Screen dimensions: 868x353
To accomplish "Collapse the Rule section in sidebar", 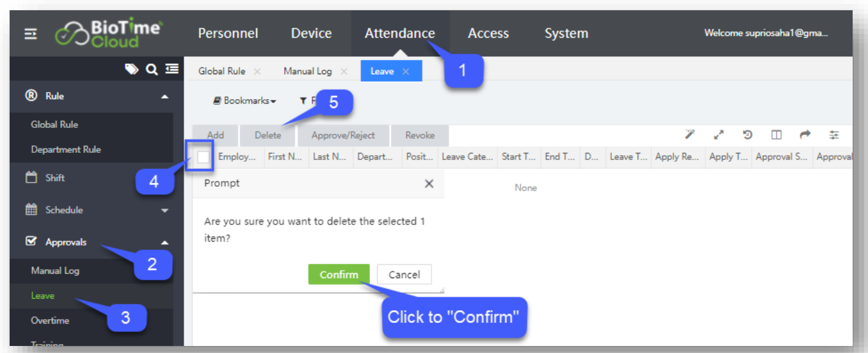I will pos(165,97).
